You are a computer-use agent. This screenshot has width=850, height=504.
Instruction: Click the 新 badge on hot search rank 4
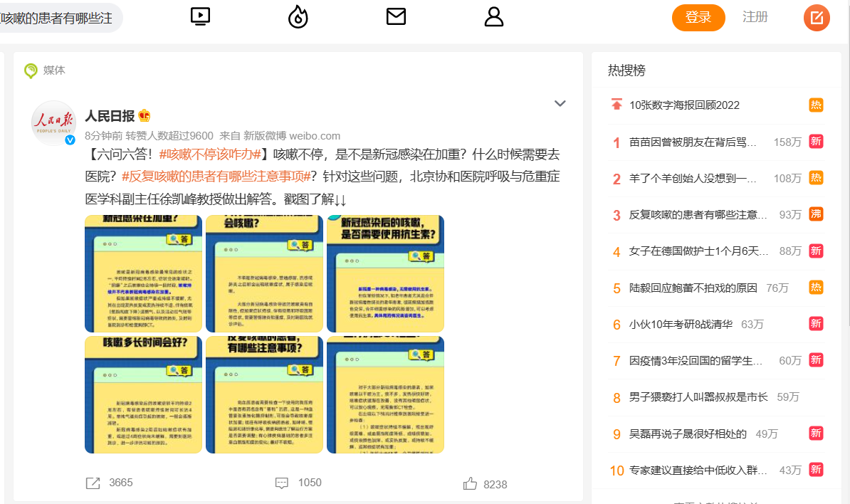816,251
